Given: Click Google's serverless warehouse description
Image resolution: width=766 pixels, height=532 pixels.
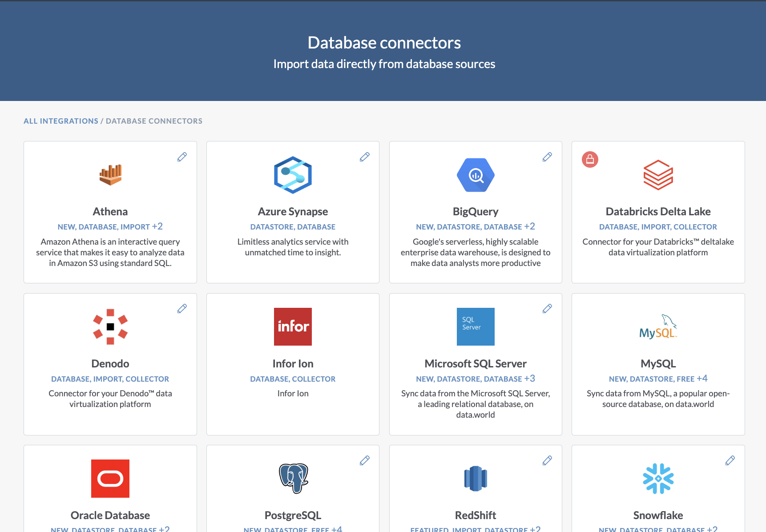Looking at the screenshot, I should pyautogui.click(x=476, y=252).
